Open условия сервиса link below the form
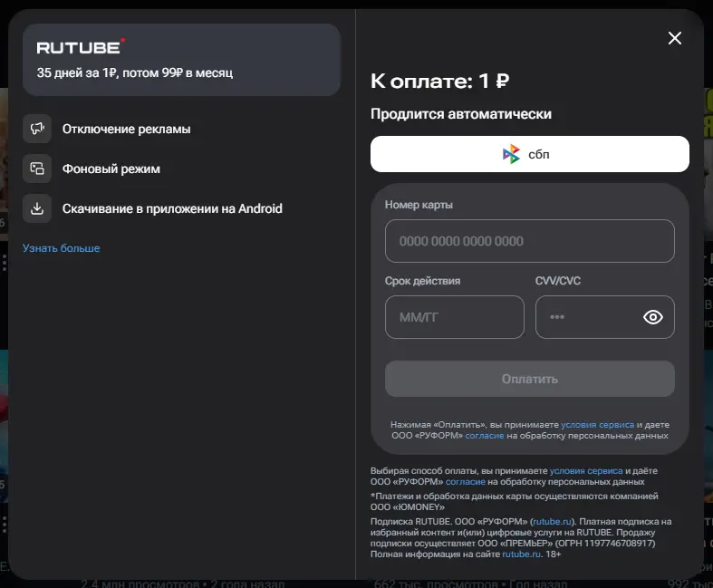This screenshot has height=588, width=713. (x=586, y=471)
